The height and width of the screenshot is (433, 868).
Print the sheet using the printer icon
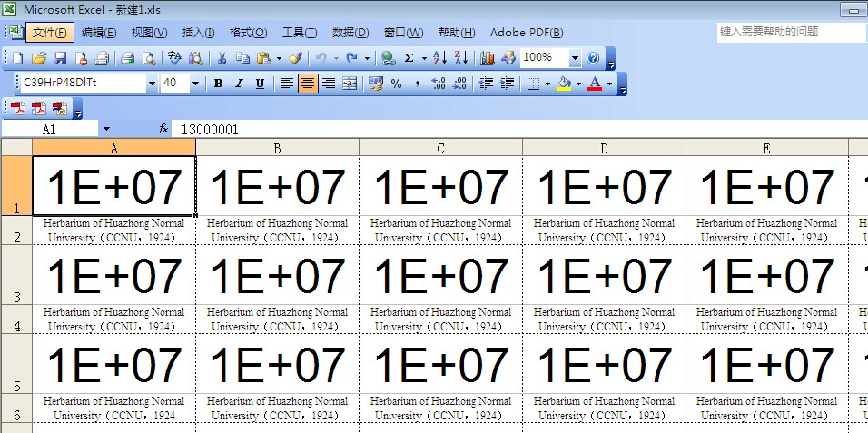pos(128,58)
